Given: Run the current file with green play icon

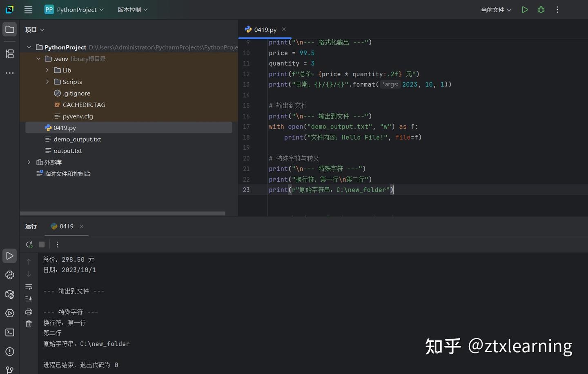Looking at the screenshot, I should (x=525, y=9).
